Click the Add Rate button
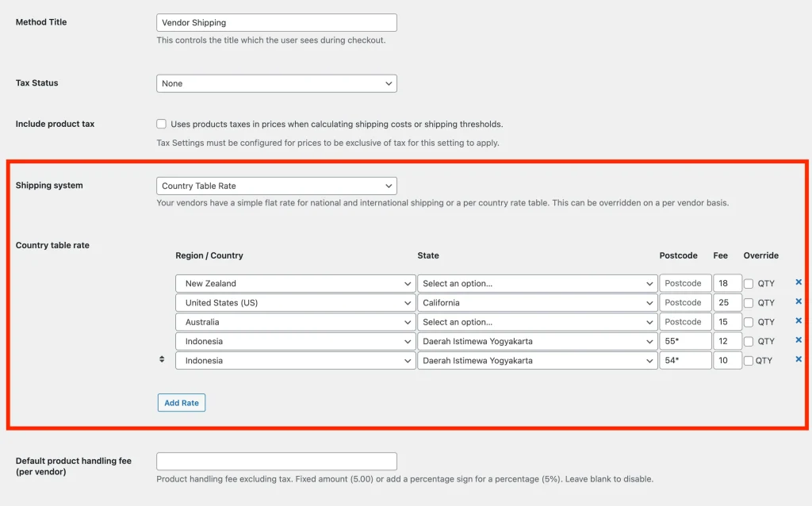This screenshot has width=812, height=506. coord(182,403)
